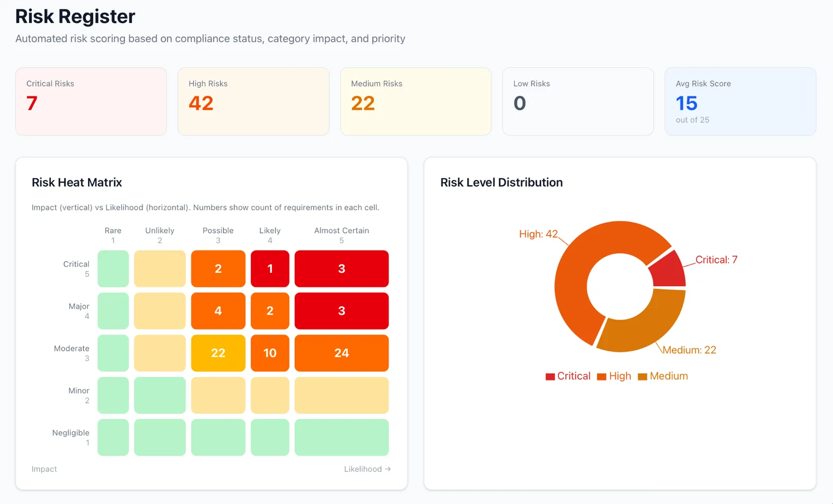Select Major impact, Possible cell showing 4

pos(218,311)
